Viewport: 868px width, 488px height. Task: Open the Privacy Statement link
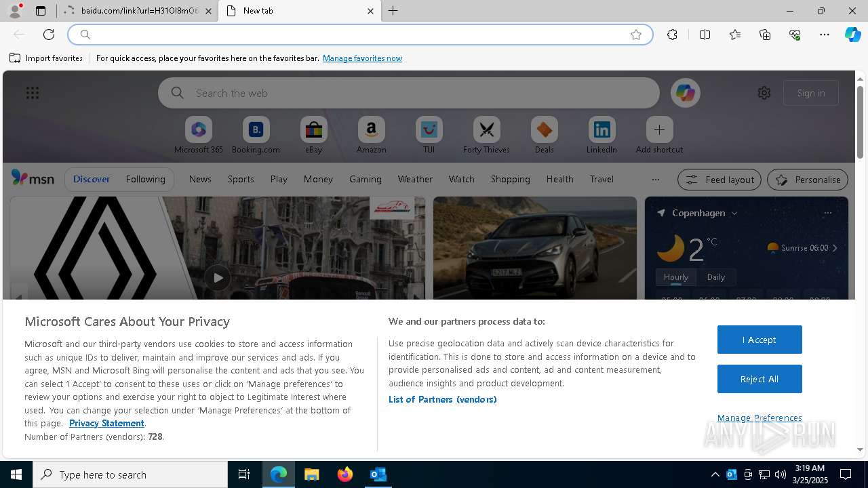click(106, 423)
